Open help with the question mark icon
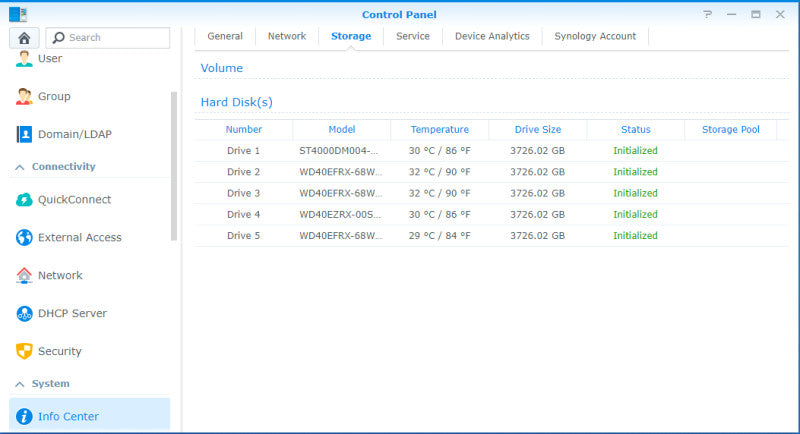 pos(707,14)
